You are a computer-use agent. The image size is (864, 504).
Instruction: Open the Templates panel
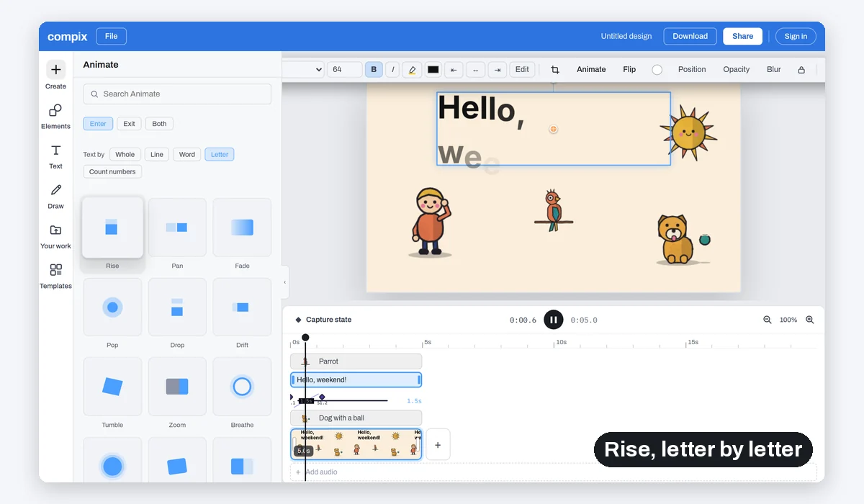[x=55, y=276]
